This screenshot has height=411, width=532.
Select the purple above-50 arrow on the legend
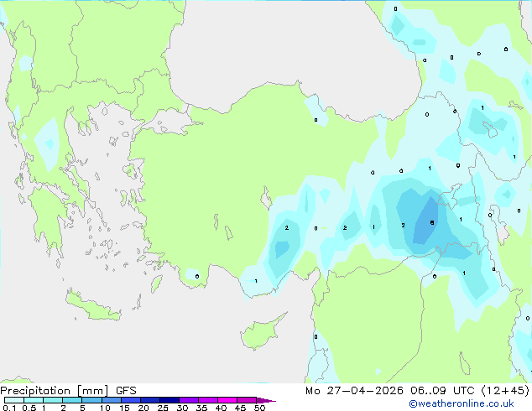pos(266,400)
